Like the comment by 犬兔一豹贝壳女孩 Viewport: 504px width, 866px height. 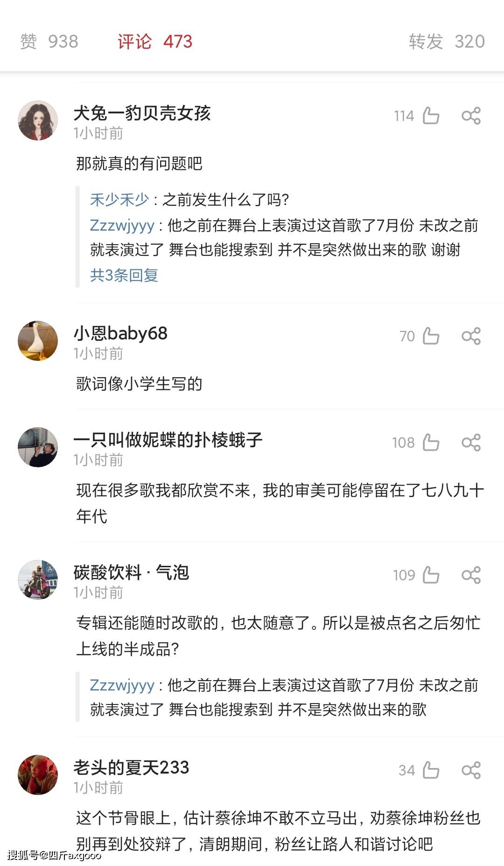[431, 115]
